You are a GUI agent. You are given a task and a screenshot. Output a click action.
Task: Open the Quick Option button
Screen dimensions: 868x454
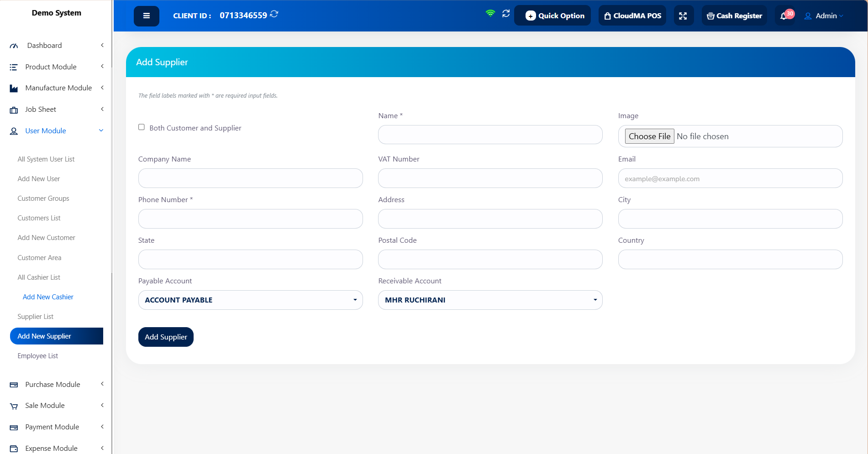(x=552, y=16)
